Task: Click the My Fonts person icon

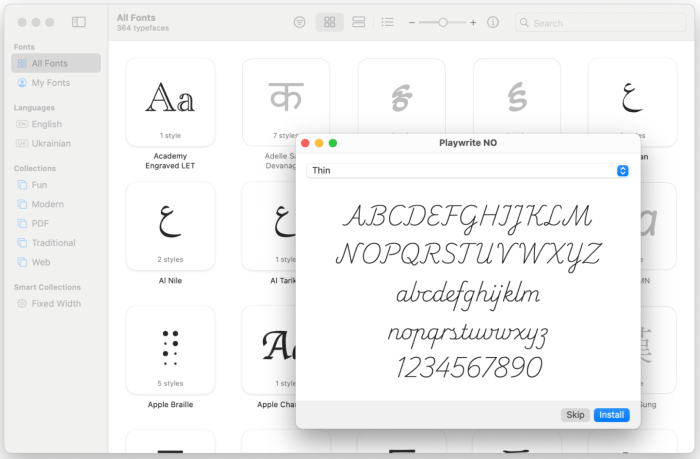Action: click(22, 83)
